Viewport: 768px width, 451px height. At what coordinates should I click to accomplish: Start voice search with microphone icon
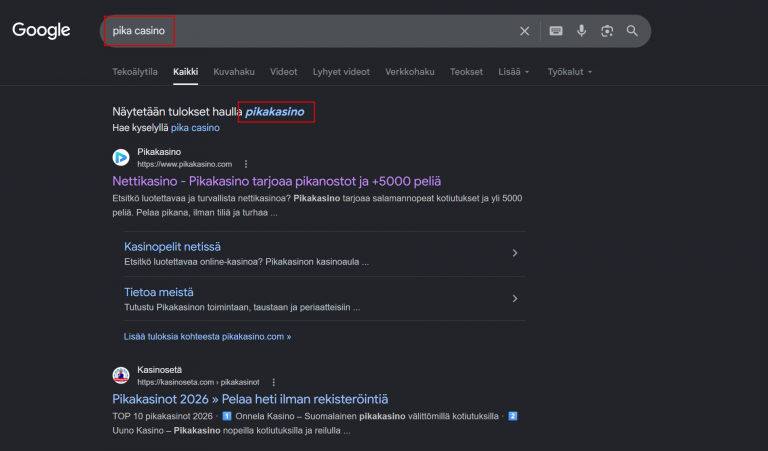(x=581, y=31)
